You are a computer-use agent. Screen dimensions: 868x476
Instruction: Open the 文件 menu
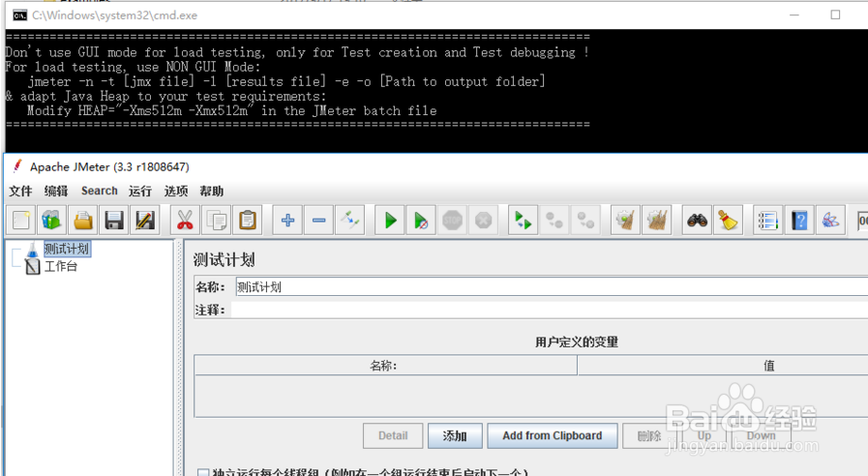[20, 191]
